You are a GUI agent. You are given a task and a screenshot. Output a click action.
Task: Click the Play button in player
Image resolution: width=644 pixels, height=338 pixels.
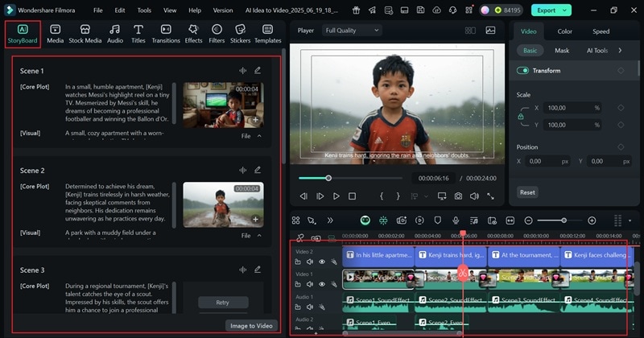pos(336,196)
